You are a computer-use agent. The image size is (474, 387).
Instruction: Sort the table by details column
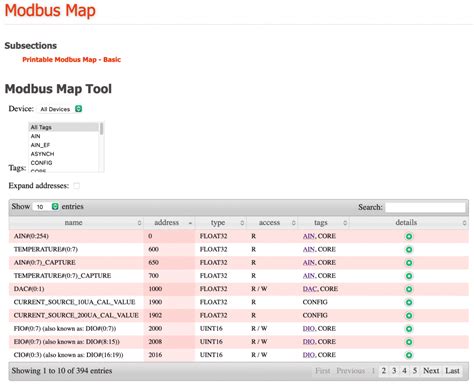point(409,223)
